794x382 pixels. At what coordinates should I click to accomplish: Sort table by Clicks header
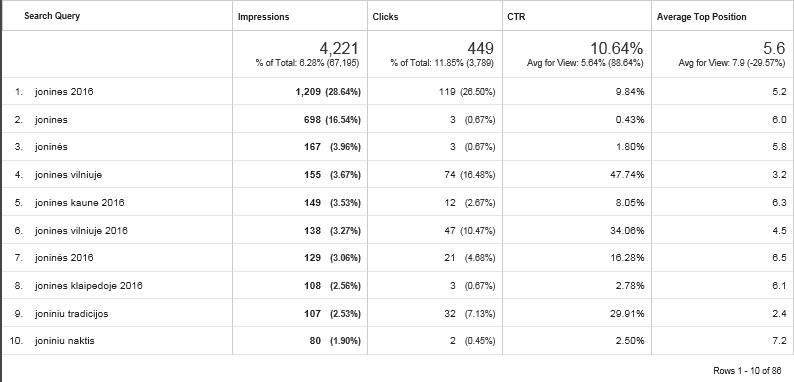pos(385,17)
